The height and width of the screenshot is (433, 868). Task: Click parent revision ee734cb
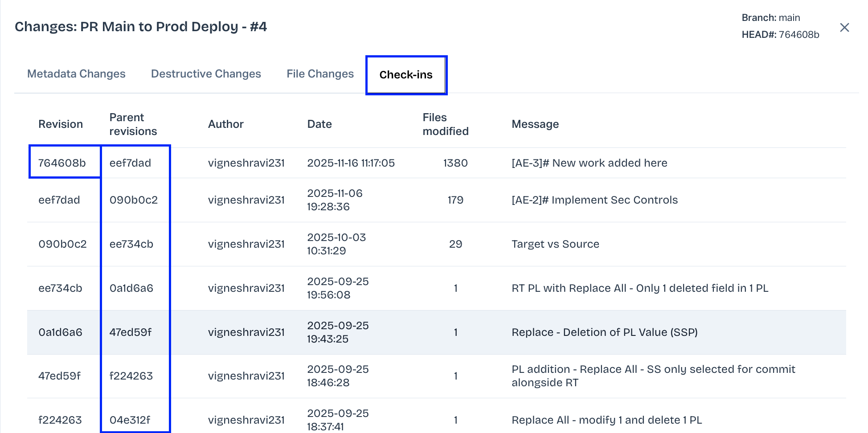pyautogui.click(x=131, y=244)
